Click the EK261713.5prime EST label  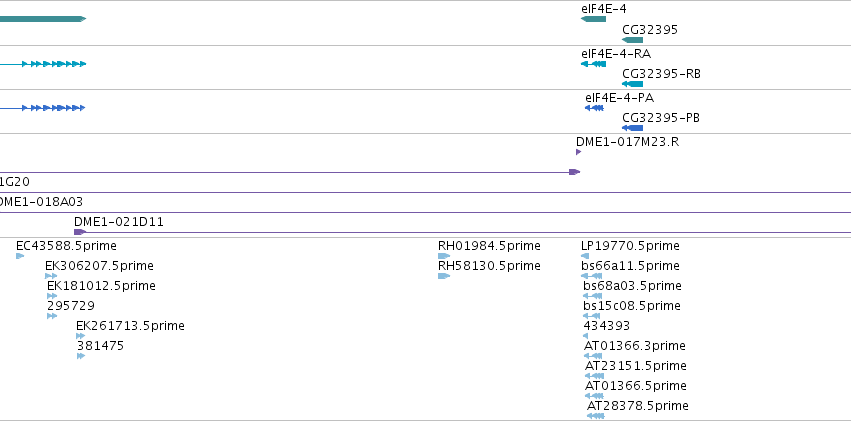pyautogui.click(x=130, y=326)
